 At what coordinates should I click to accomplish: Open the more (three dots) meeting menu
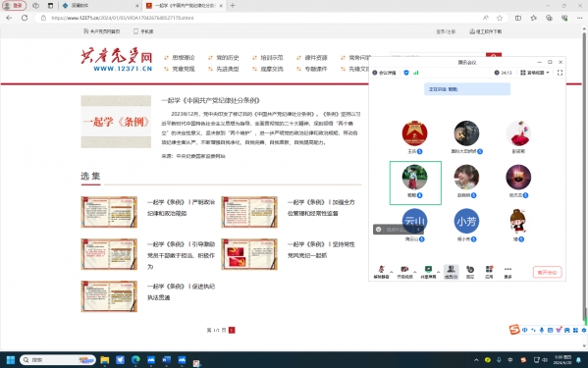[508, 272]
